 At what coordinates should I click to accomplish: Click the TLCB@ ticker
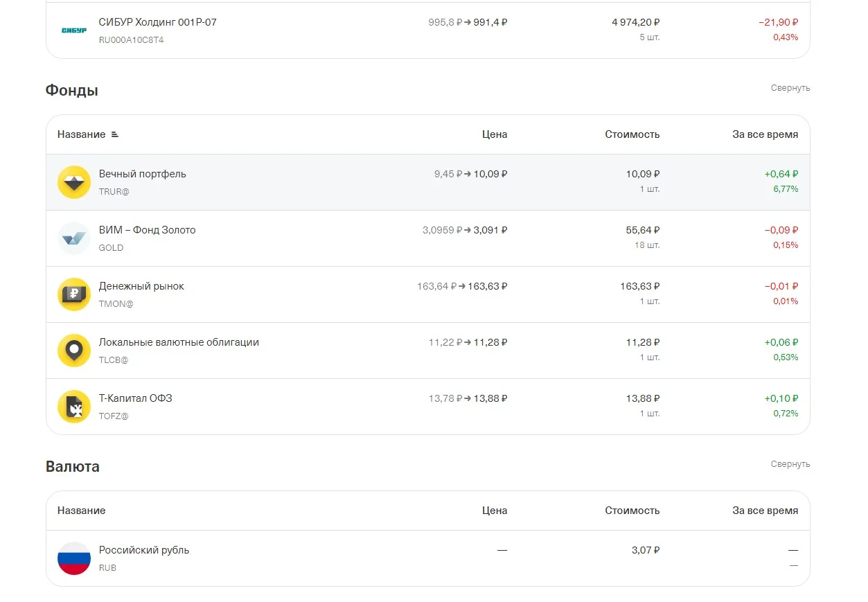click(114, 360)
